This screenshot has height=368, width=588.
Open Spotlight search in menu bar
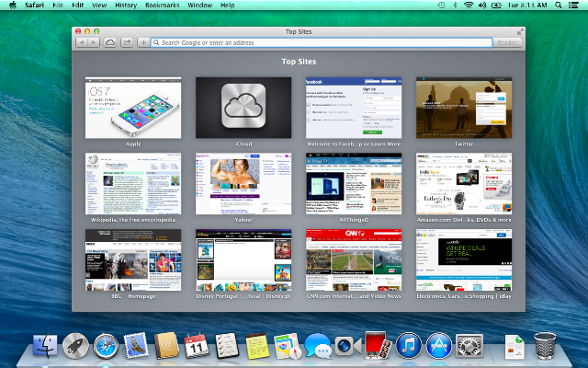(559, 6)
